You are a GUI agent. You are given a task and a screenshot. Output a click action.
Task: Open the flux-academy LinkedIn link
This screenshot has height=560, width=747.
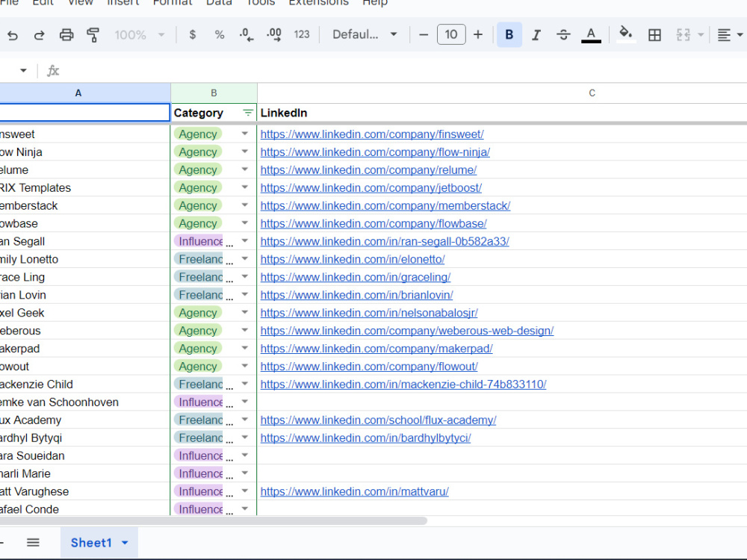378,420
